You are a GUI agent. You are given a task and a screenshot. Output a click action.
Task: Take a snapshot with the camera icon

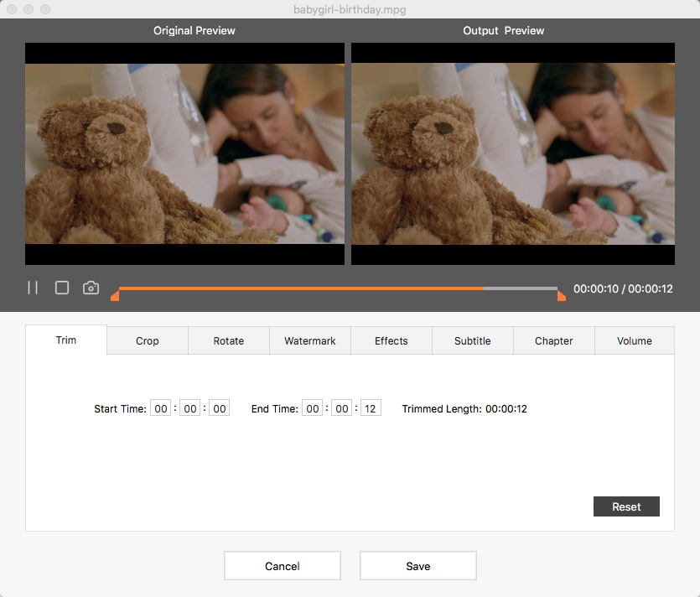[91, 288]
